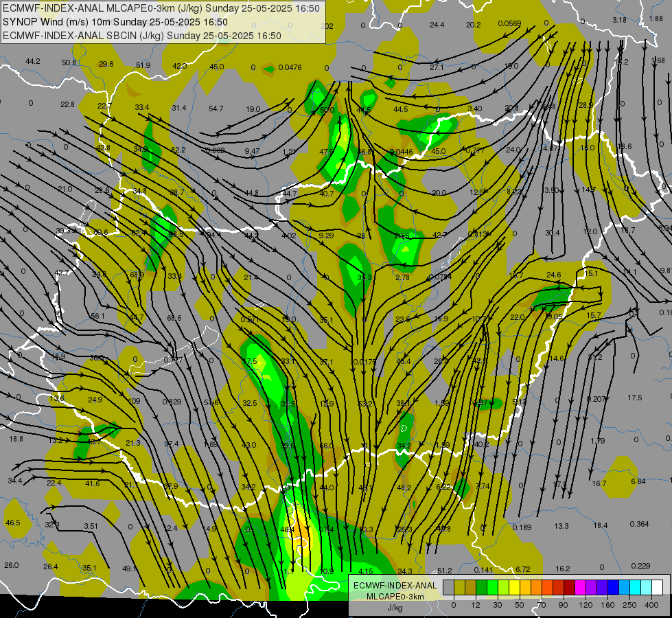Click the map value 26.4

click(51, 566)
